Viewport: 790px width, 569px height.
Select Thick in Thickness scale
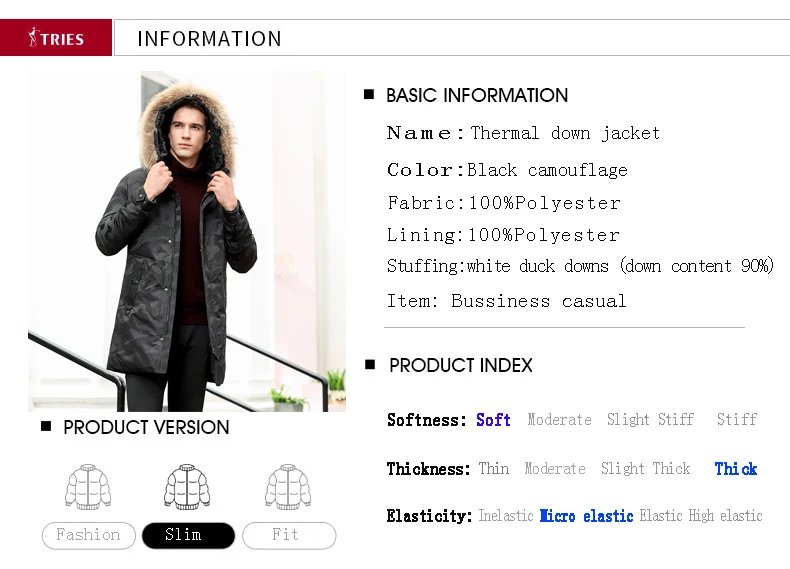tap(736, 469)
